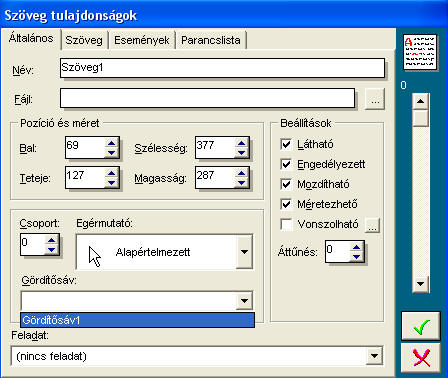Open the Szöveg tab

coord(84,40)
